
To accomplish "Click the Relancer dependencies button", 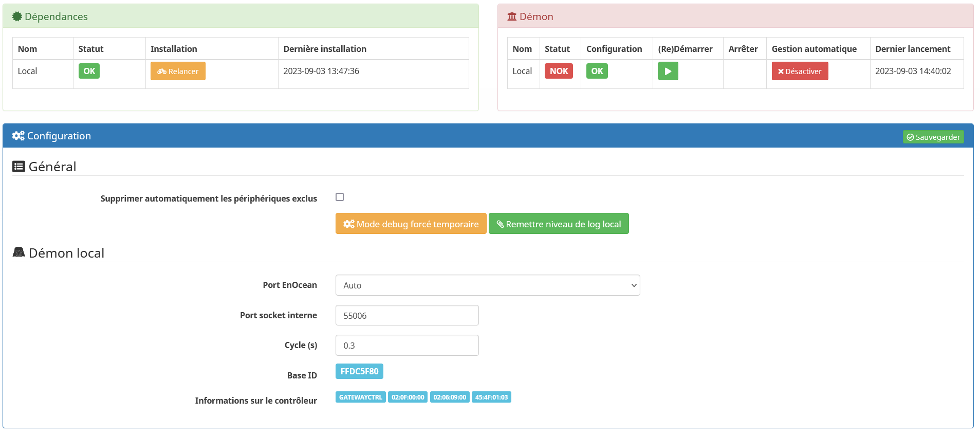I will pos(178,71).
